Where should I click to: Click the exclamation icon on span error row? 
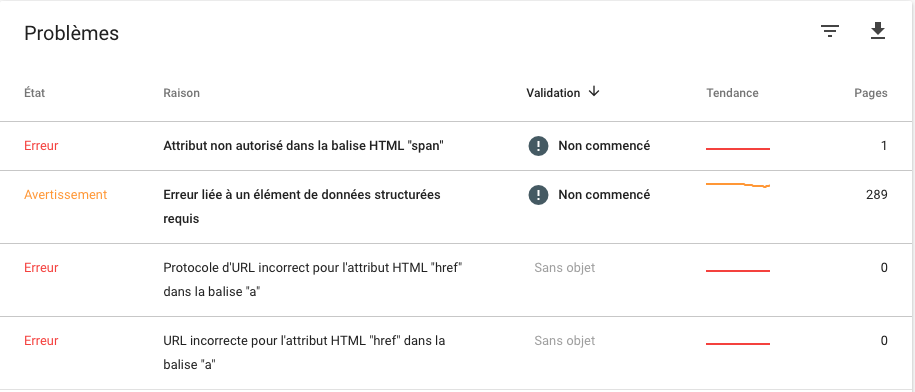pyautogui.click(x=538, y=146)
